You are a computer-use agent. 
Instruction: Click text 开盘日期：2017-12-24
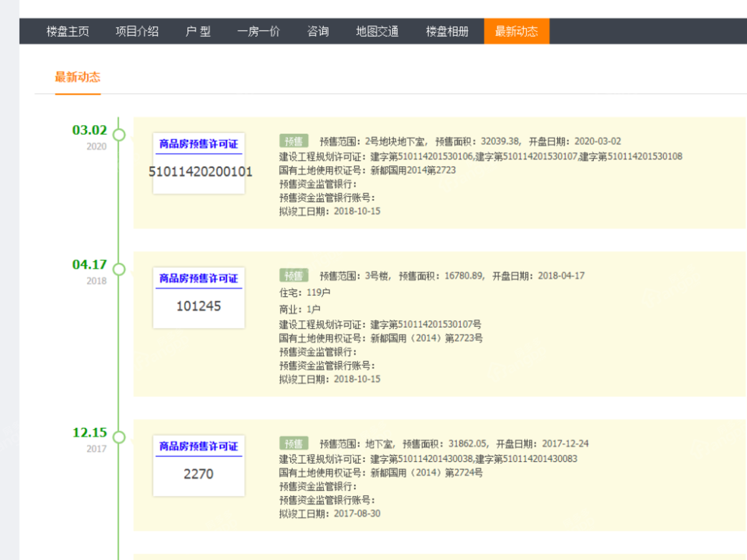[x=543, y=444]
